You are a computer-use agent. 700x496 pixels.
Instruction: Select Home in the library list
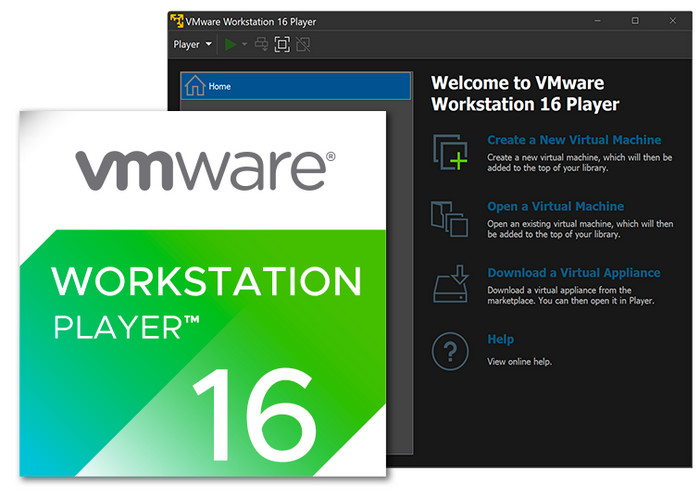tap(296, 86)
